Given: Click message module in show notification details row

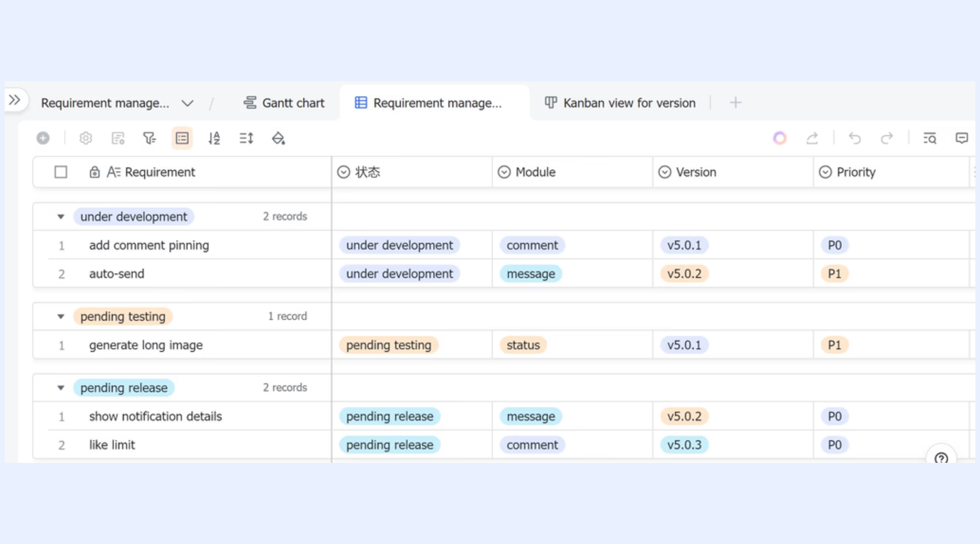Looking at the screenshot, I should point(531,416).
